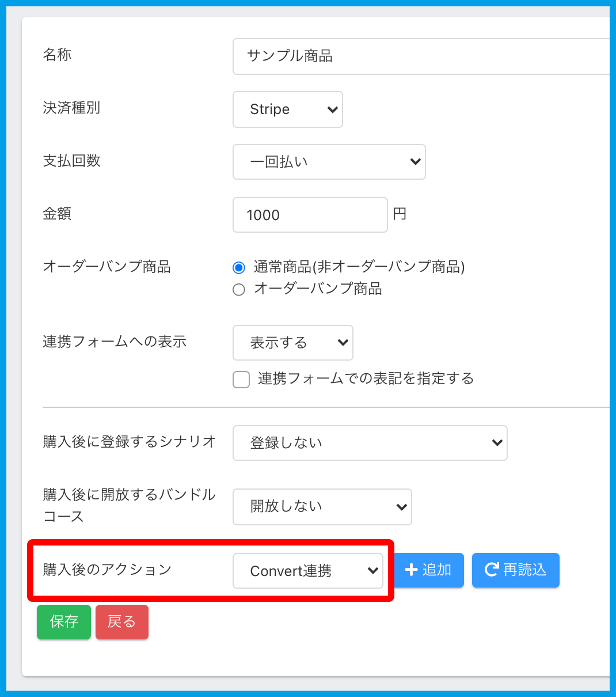
Task: Click the 名称 text field
Action: (420, 56)
